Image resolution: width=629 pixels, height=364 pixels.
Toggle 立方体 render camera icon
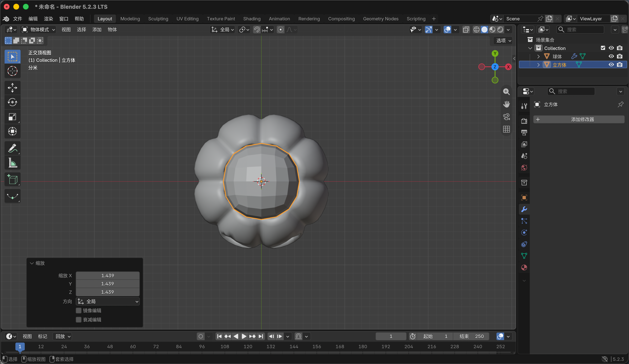[620, 65]
